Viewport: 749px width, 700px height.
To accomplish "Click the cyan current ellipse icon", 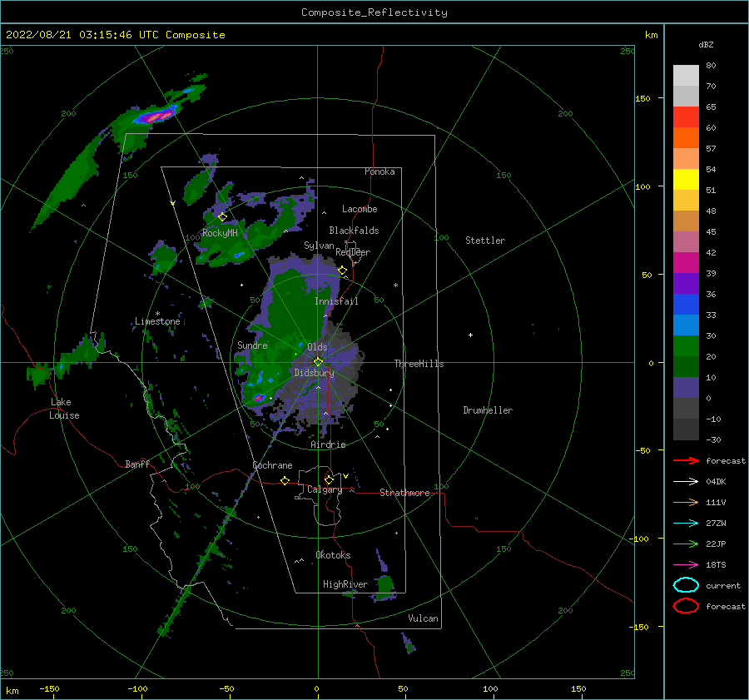I will 686,585.
